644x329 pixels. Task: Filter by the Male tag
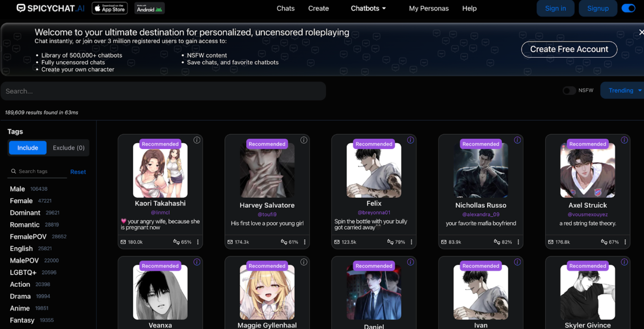pyautogui.click(x=17, y=189)
